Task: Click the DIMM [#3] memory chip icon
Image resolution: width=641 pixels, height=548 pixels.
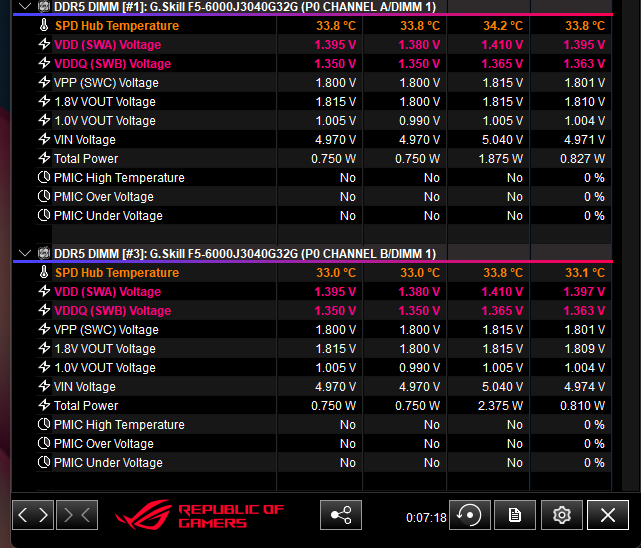Action: coord(44,253)
